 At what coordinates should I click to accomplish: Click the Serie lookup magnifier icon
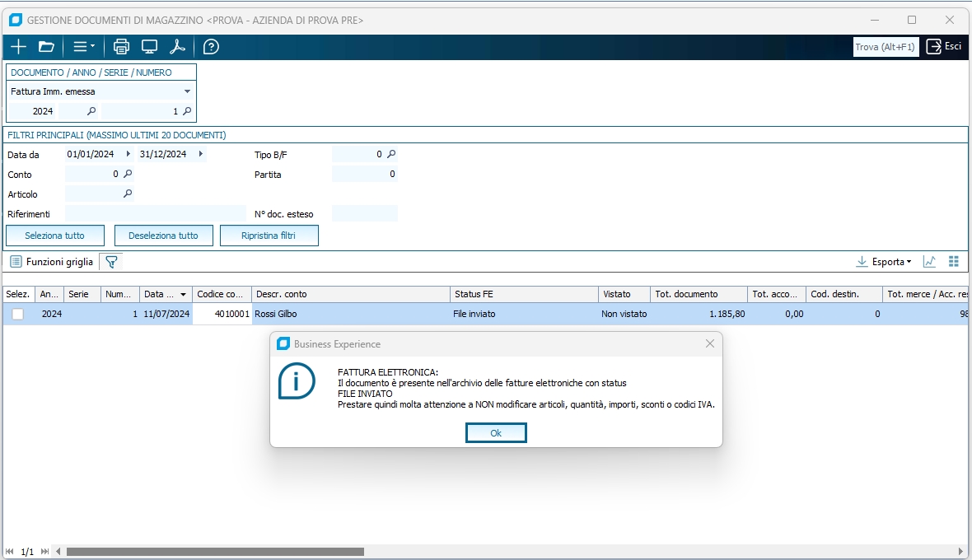(91, 111)
